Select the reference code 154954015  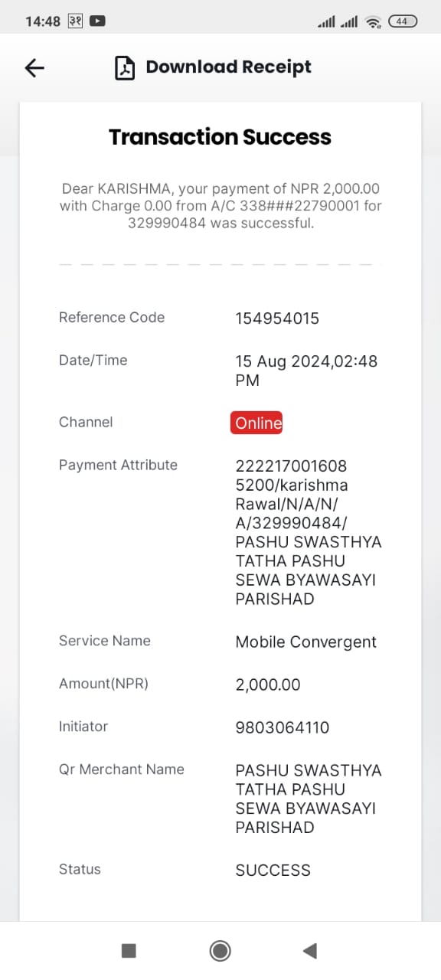pyautogui.click(x=277, y=318)
